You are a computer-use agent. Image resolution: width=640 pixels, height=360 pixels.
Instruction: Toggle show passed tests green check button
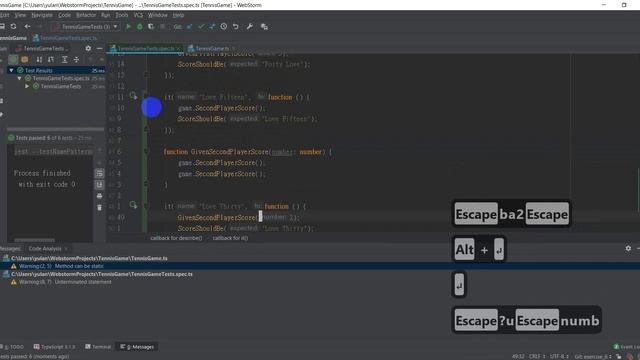13,60
